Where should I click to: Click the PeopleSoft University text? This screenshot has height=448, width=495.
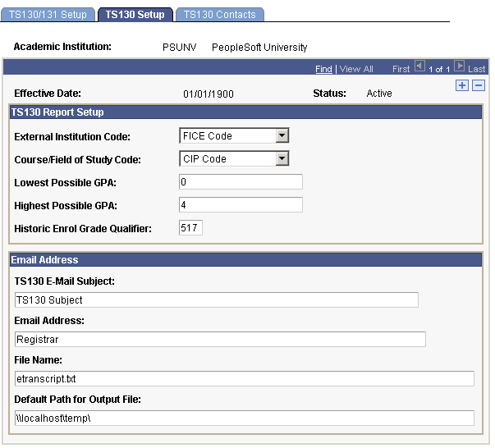coord(259,48)
